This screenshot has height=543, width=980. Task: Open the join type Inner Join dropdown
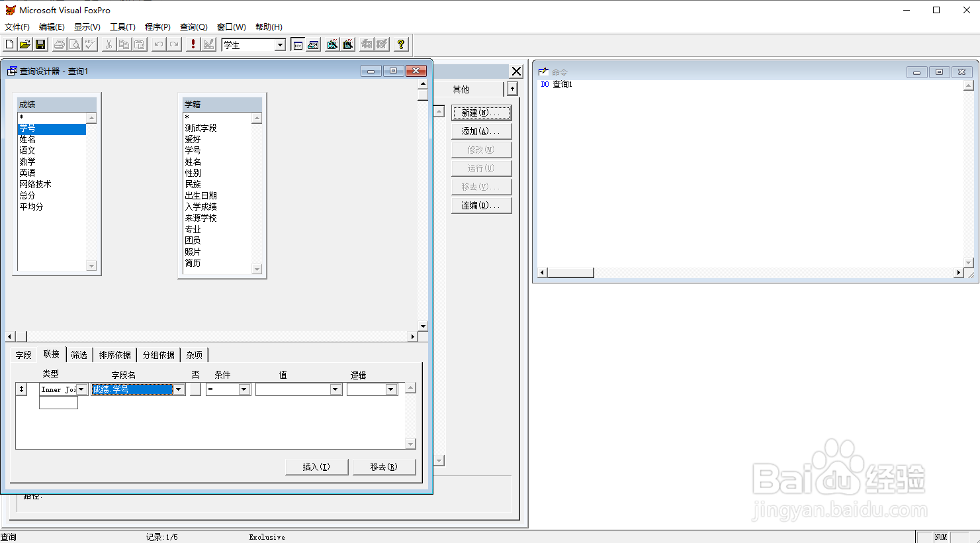tap(82, 389)
